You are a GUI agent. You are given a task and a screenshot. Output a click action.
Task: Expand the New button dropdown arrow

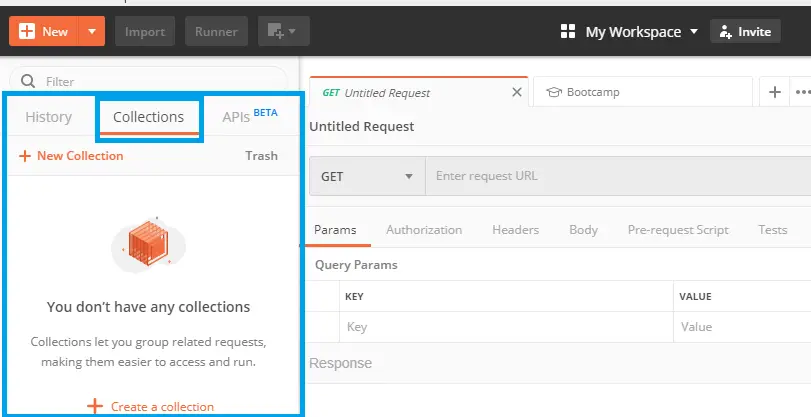pyautogui.click(x=91, y=31)
